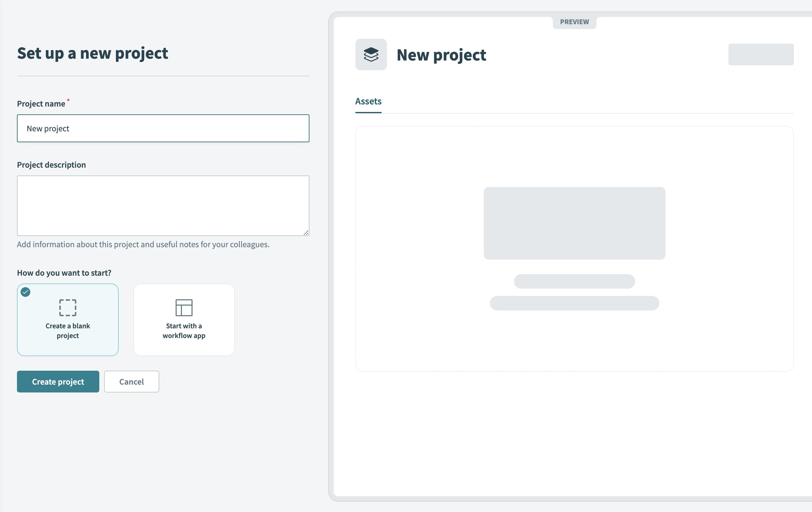The width and height of the screenshot is (812, 512).
Task: Click the large gray image placeholder
Action: pyautogui.click(x=574, y=223)
